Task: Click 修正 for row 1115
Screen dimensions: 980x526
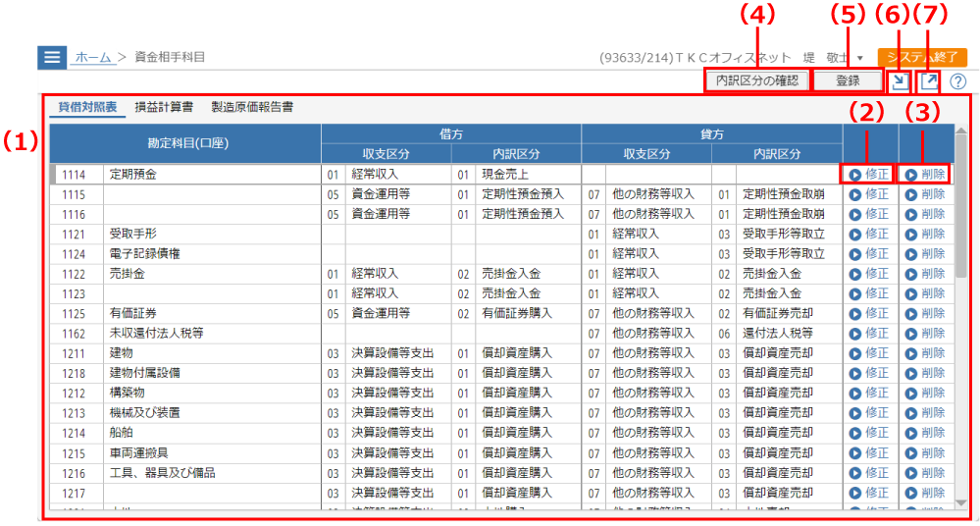Action: 869,194
